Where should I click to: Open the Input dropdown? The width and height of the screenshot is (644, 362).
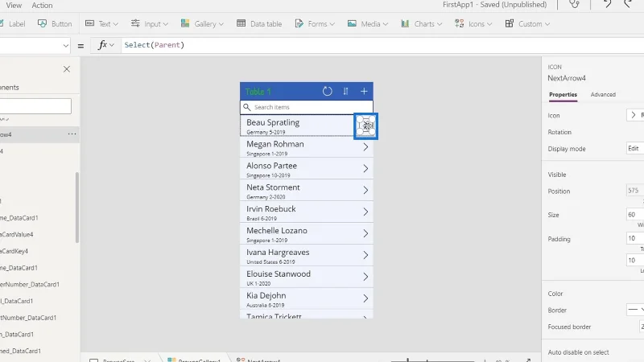tap(150, 24)
